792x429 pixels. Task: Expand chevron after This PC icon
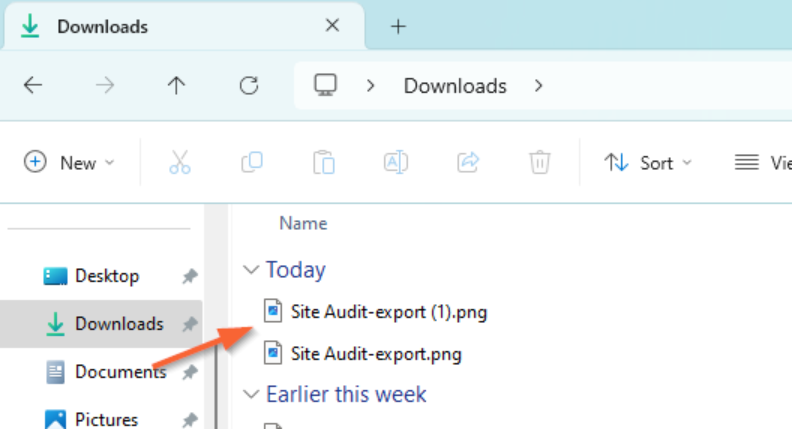[371, 86]
